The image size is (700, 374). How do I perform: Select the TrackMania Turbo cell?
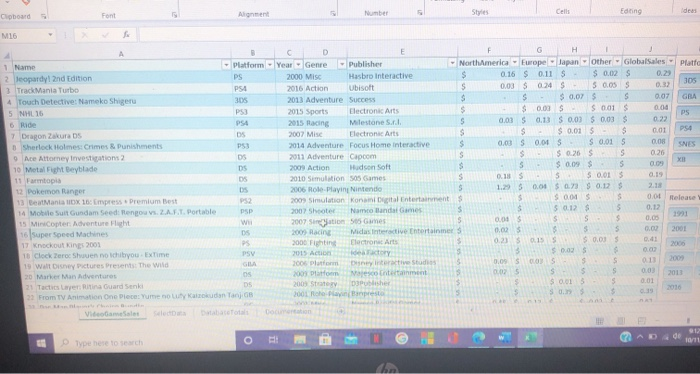tap(123, 90)
